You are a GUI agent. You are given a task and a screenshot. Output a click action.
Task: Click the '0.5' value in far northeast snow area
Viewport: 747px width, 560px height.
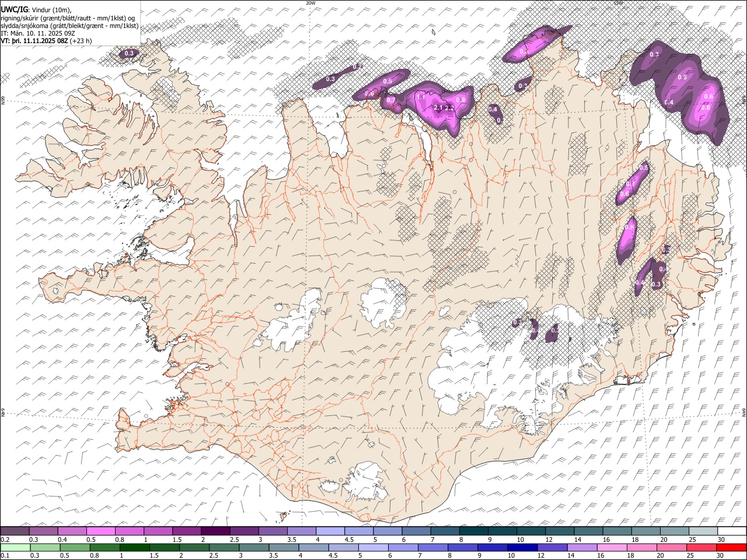click(x=682, y=78)
